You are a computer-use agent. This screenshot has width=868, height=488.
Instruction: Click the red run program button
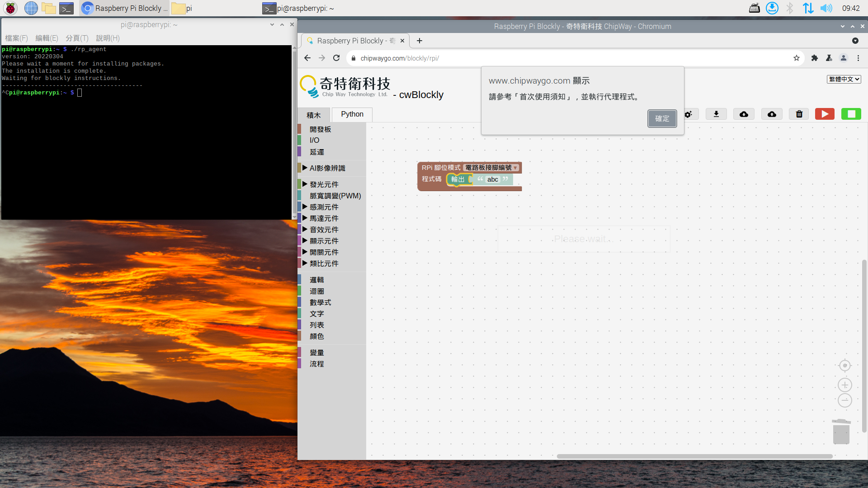(x=825, y=114)
